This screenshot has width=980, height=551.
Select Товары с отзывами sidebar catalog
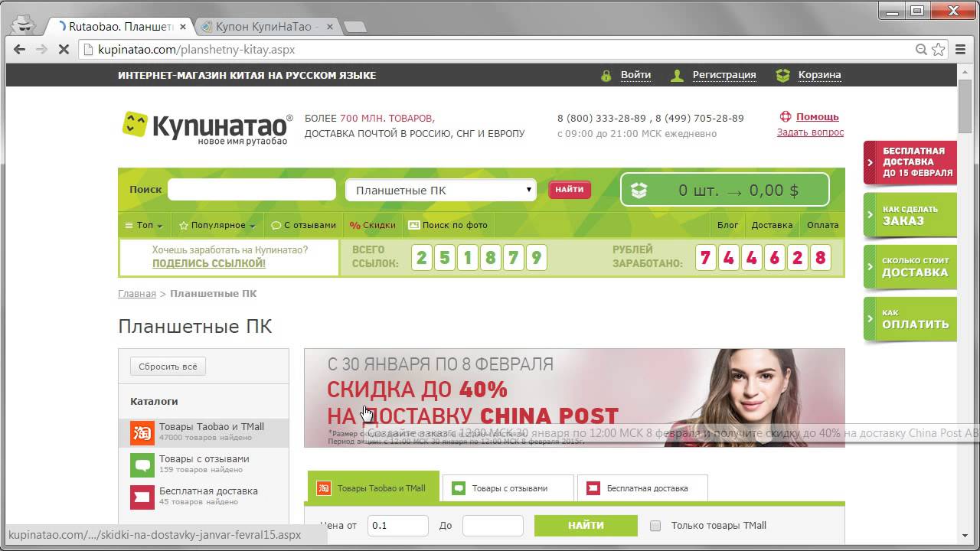(x=204, y=465)
